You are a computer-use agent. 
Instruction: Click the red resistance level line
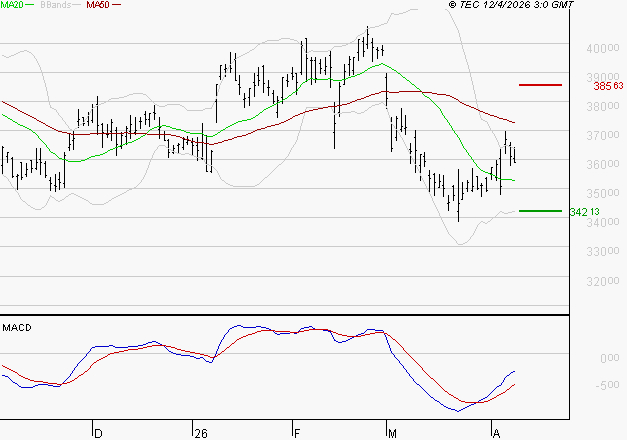click(540, 85)
